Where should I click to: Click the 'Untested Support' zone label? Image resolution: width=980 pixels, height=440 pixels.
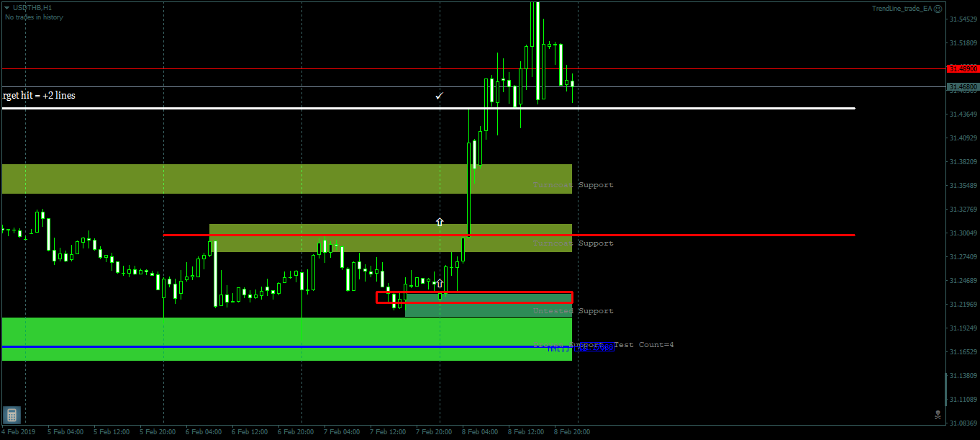coord(573,310)
